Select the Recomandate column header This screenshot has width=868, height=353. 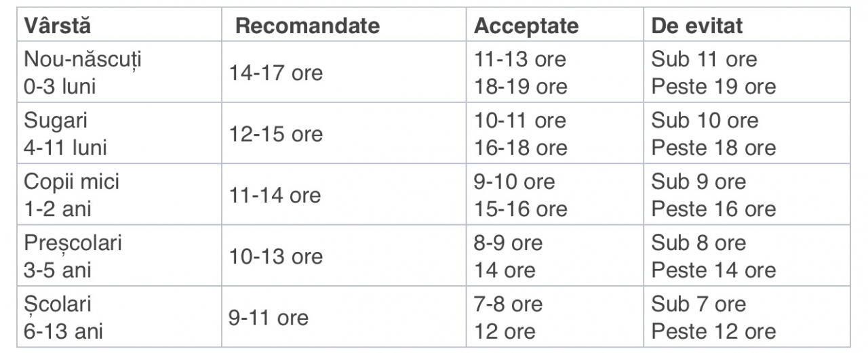[307, 26]
